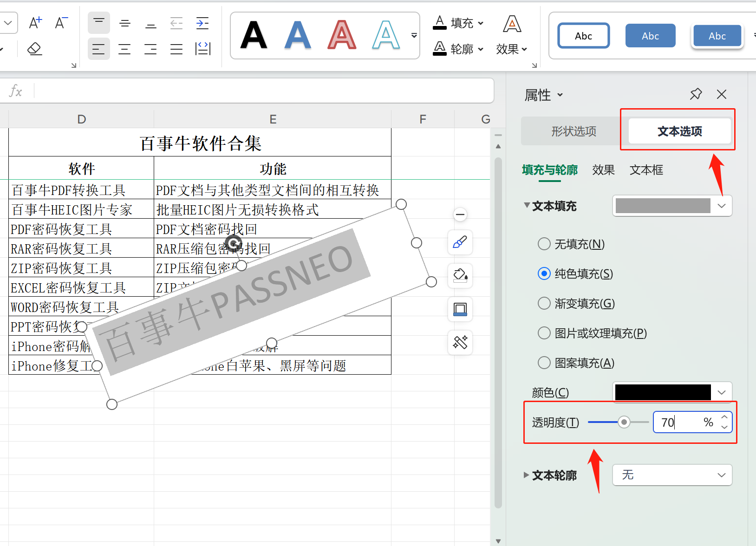
Task: Expand the text art styles gallery
Action: (x=414, y=35)
